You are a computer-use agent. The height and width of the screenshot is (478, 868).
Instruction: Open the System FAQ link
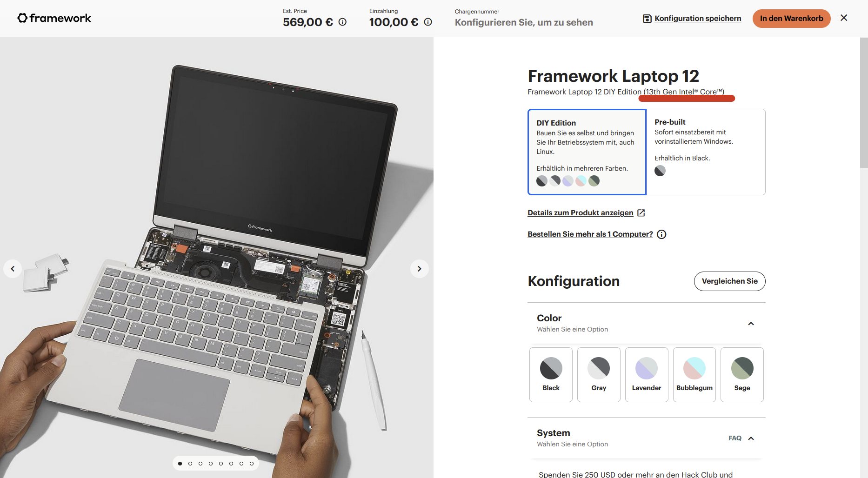point(735,438)
